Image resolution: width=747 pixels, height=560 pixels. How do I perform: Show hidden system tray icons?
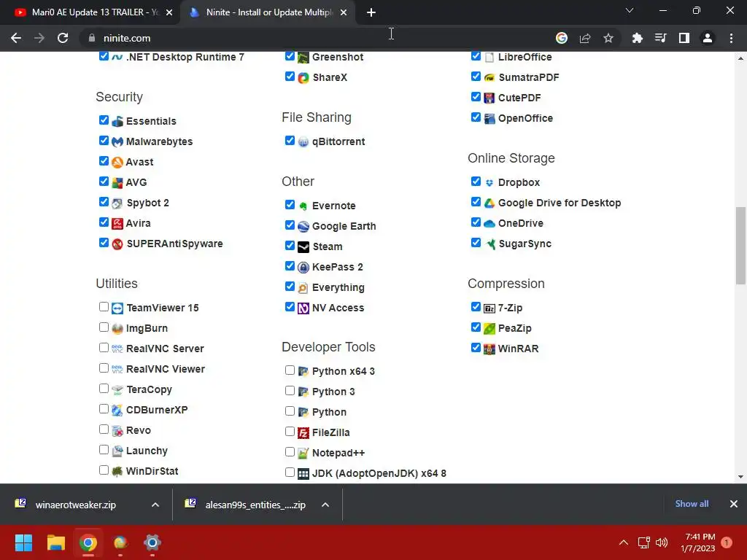click(x=624, y=542)
